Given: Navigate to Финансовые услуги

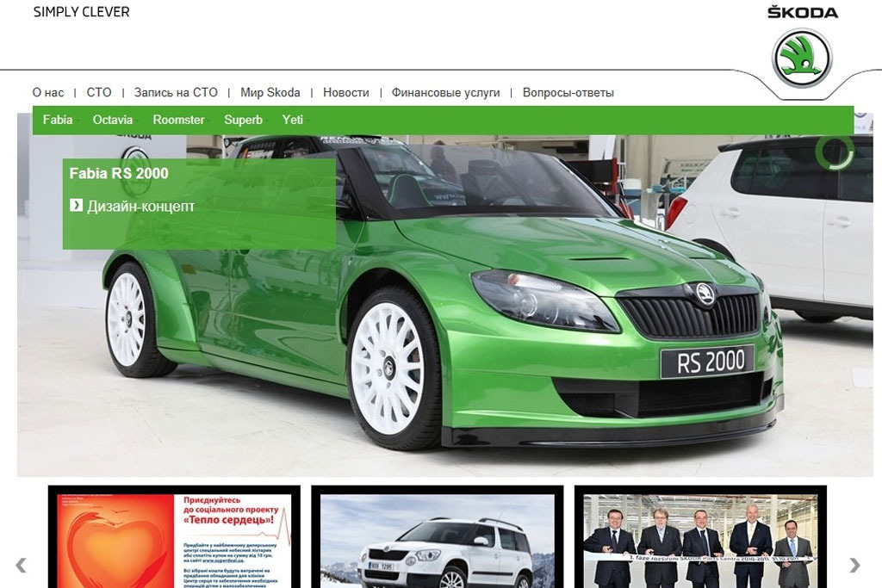Looking at the screenshot, I should [x=445, y=92].
